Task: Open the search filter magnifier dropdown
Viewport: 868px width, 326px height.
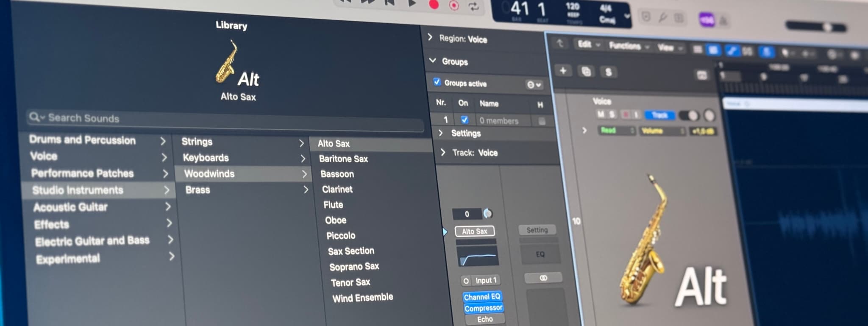Action: click(x=36, y=117)
